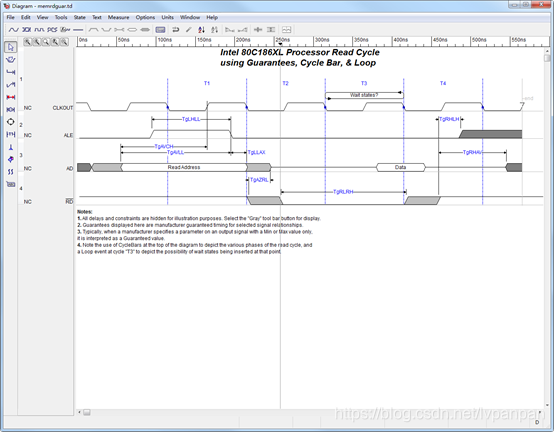Select the stepped constraint sidebar tool
Screen dimensions: 554x432
[x=11, y=85]
